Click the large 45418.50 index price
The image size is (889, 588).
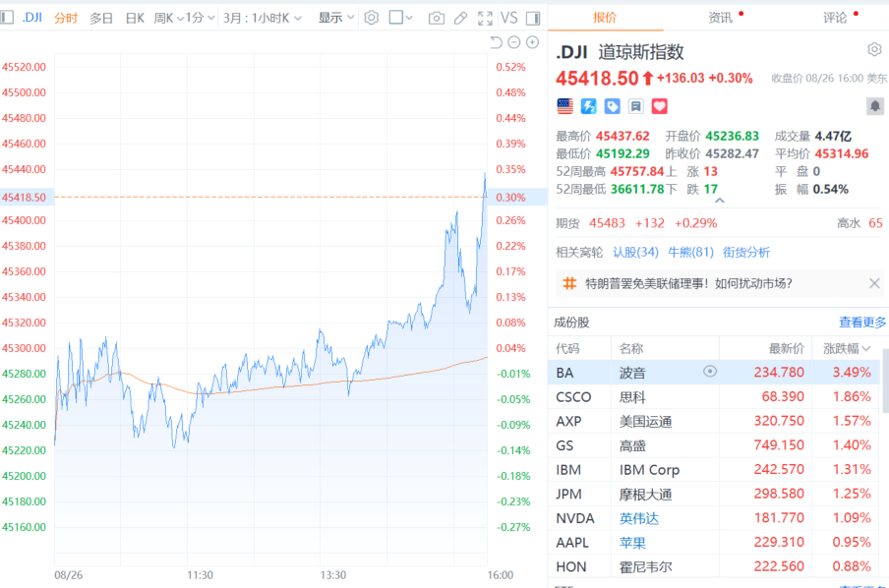tap(597, 79)
